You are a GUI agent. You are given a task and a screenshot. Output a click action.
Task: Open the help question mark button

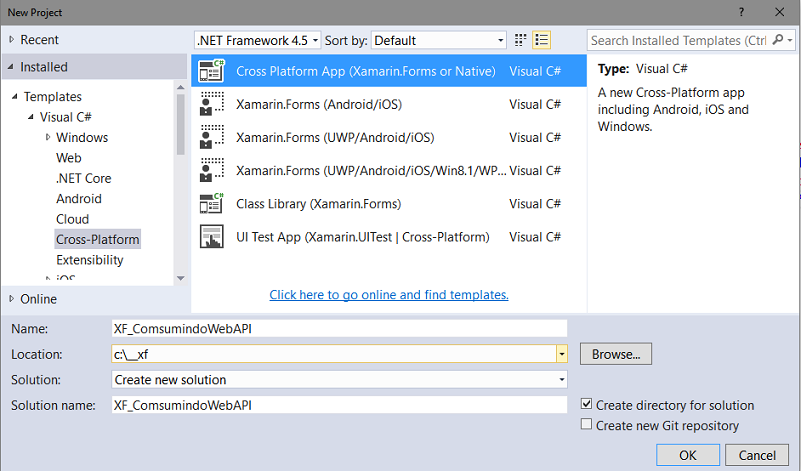tap(741, 12)
